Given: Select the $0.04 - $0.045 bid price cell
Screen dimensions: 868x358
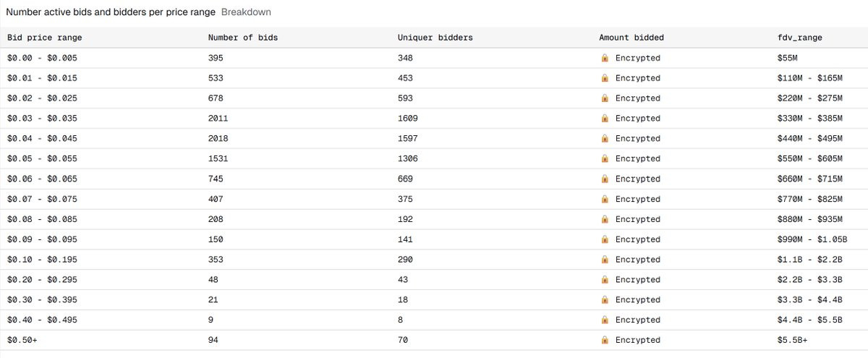Looking at the screenshot, I should pyautogui.click(x=42, y=138).
